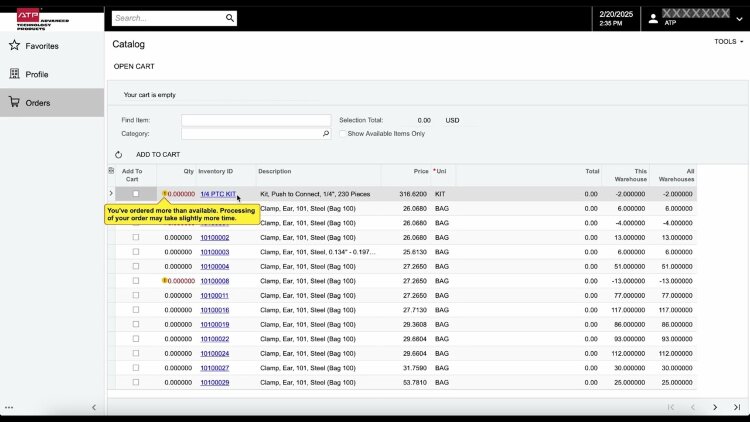Open the sidebar more options ellipsis

(9, 408)
